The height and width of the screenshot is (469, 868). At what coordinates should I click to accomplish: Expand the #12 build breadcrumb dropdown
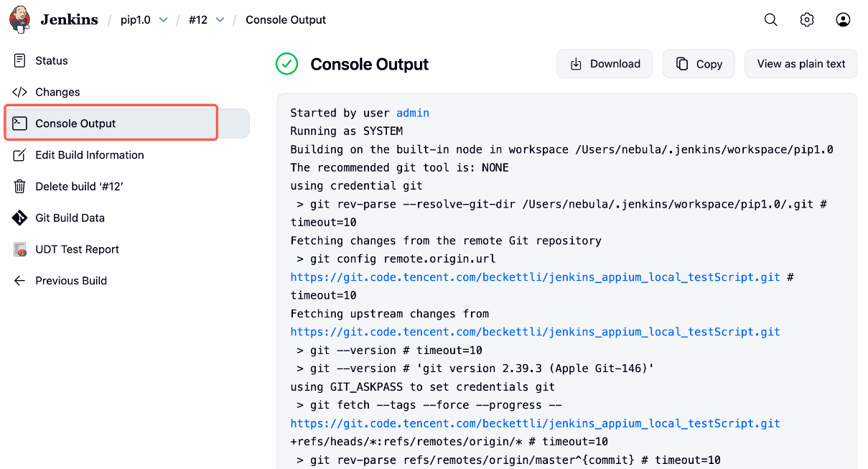pyautogui.click(x=220, y=20)
